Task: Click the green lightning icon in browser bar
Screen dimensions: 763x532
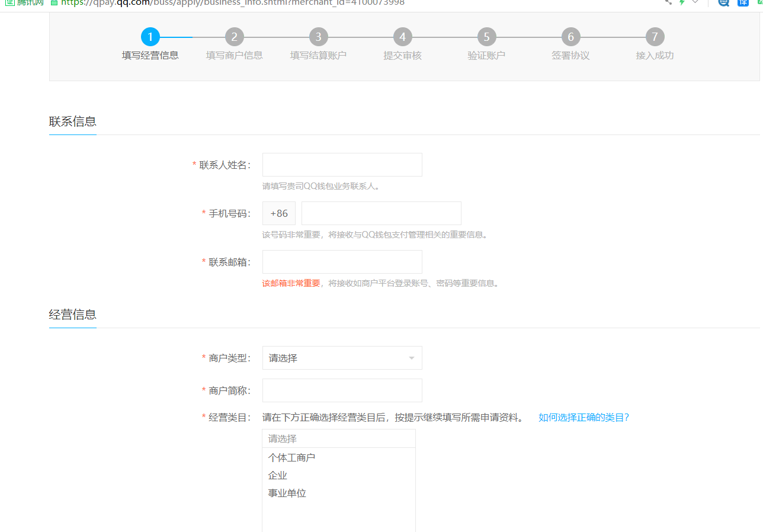Action: click(x=682, y=2)
